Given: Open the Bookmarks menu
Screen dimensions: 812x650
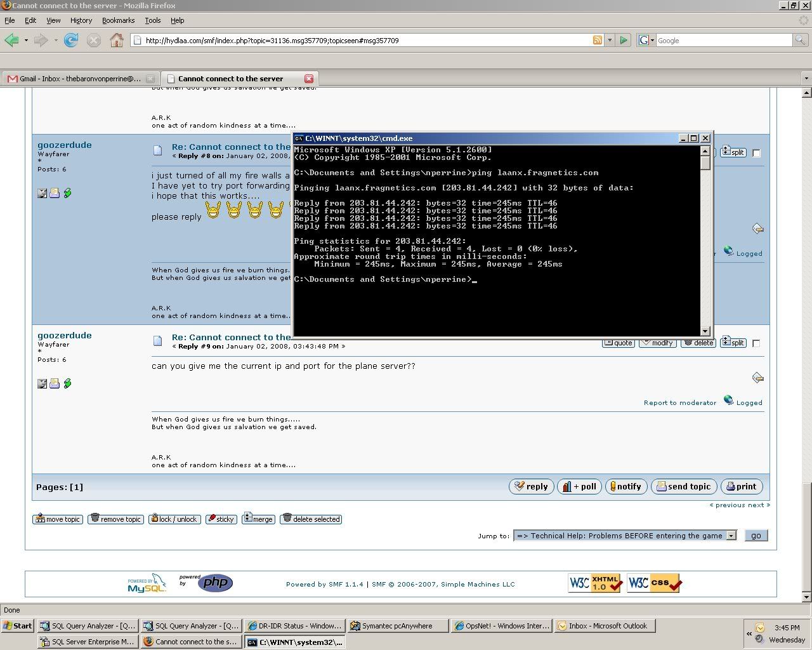Looking at the screenshot, I should pos(118,20).
